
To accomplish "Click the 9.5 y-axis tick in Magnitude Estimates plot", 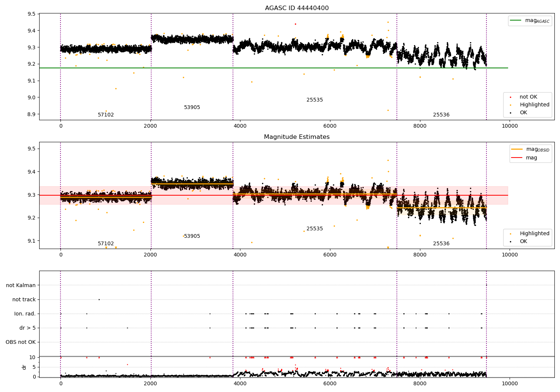I will click(x=31, y=149).
